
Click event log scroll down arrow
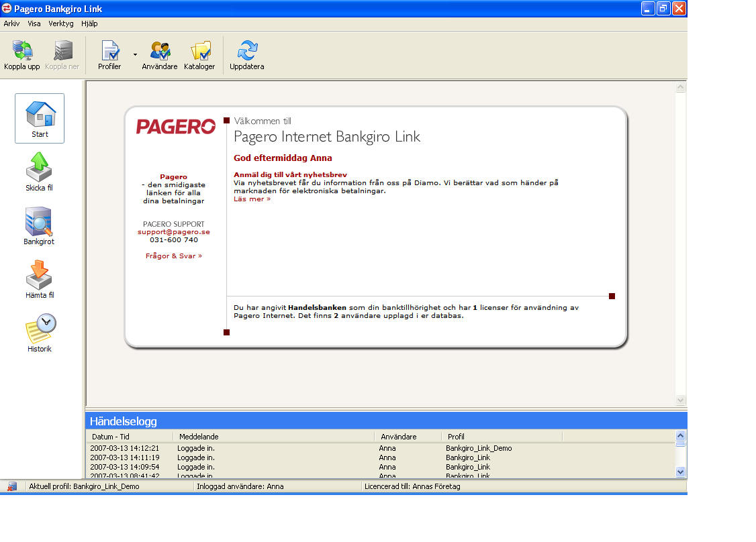(680, 472)
